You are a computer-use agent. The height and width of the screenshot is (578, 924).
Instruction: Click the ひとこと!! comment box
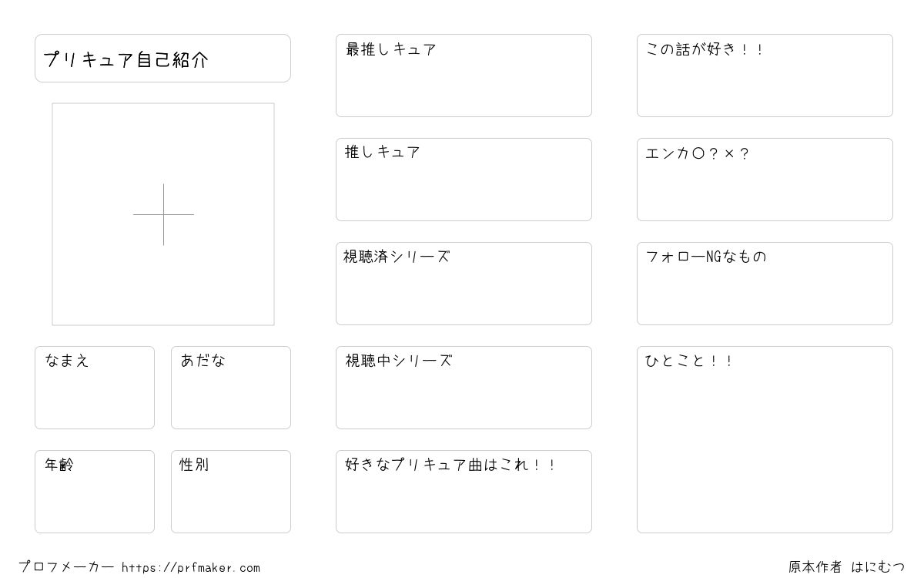(765, 439)
